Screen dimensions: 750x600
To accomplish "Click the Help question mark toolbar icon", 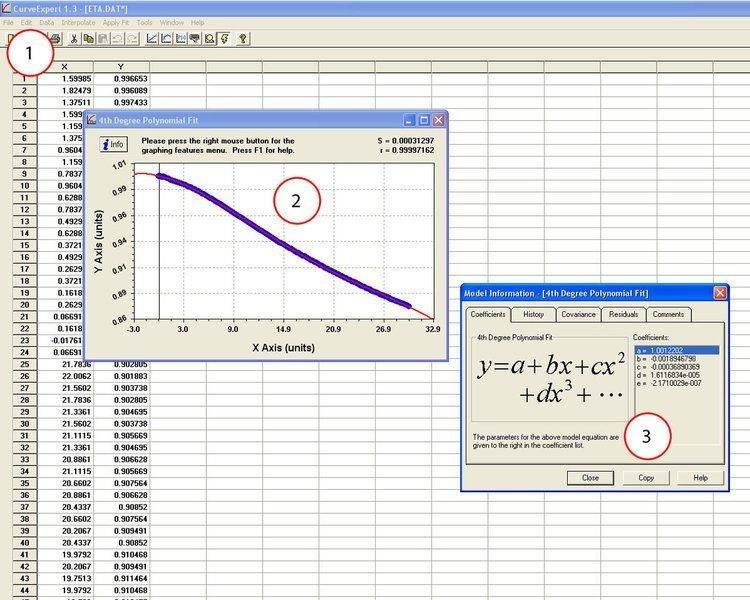I will point(243,38).
